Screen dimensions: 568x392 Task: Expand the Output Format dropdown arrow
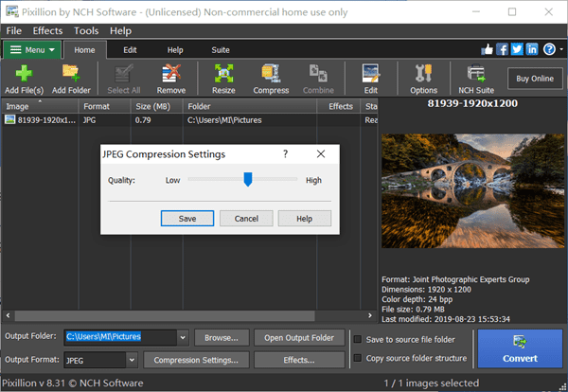132,360
